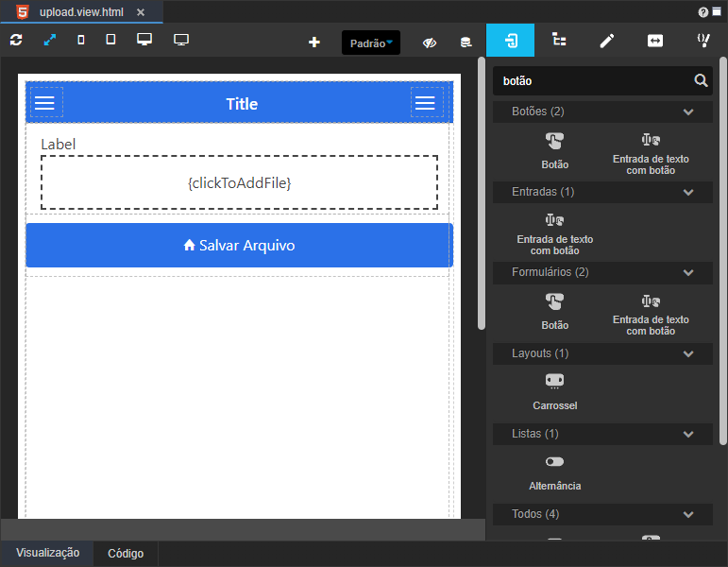
Task: Select the Alternância toggle component
Action: click(555, 473)
